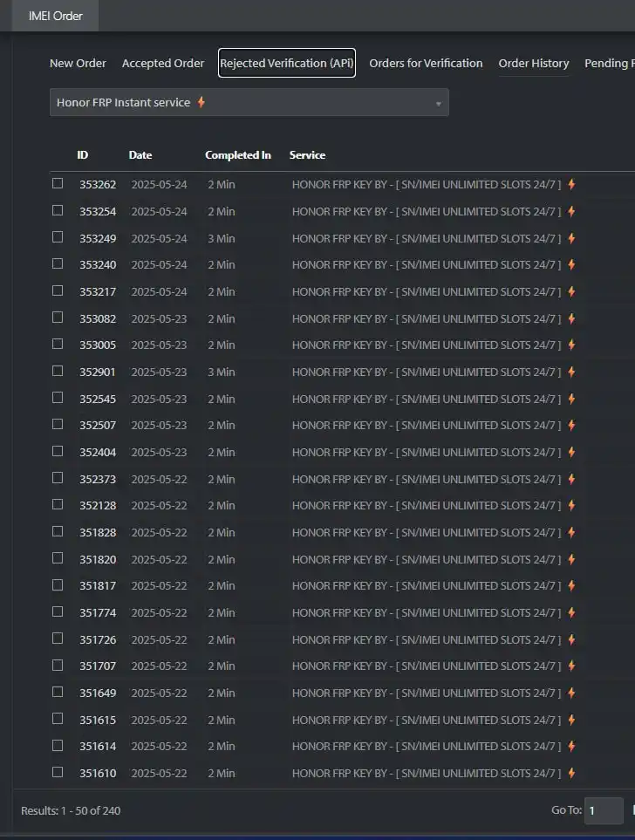Enable checkbox for order 352545

tap(58, 398)
